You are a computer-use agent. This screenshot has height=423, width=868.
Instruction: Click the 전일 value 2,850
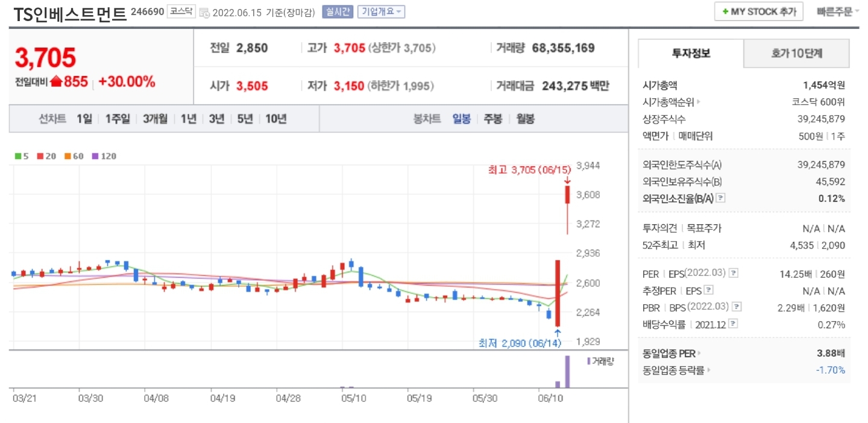click(x=252, y=48)
